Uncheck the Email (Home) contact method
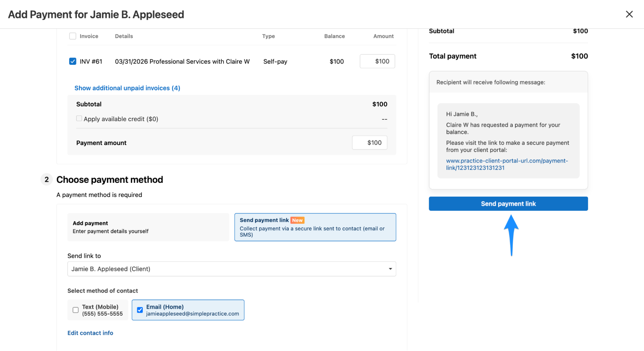 [140, 310]
